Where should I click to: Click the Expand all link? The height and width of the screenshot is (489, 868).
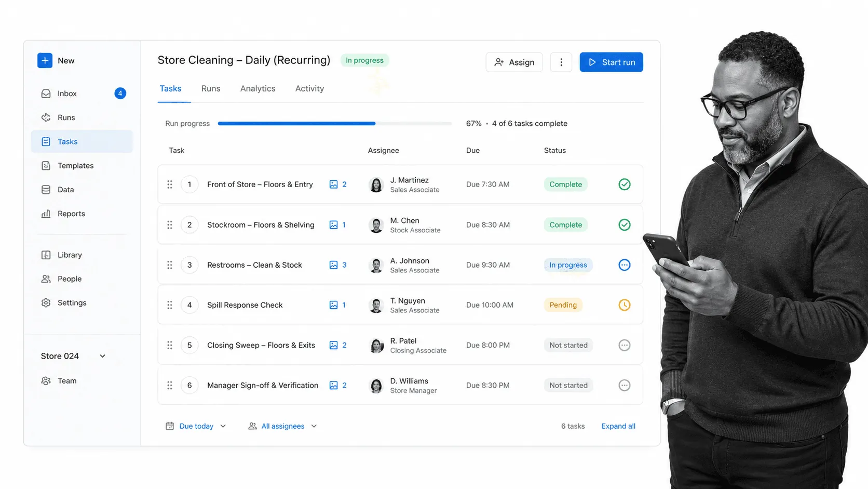click(618, 426)
